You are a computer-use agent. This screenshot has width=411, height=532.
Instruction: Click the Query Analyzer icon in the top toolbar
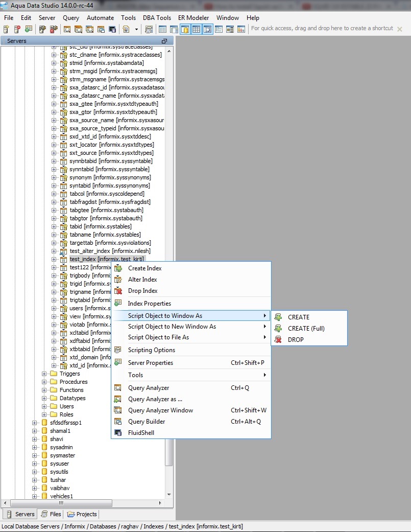(x=67, y=30)
